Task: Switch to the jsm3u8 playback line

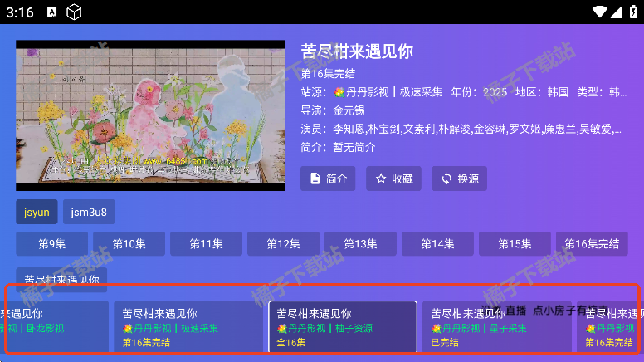Action: pos(89,212)
